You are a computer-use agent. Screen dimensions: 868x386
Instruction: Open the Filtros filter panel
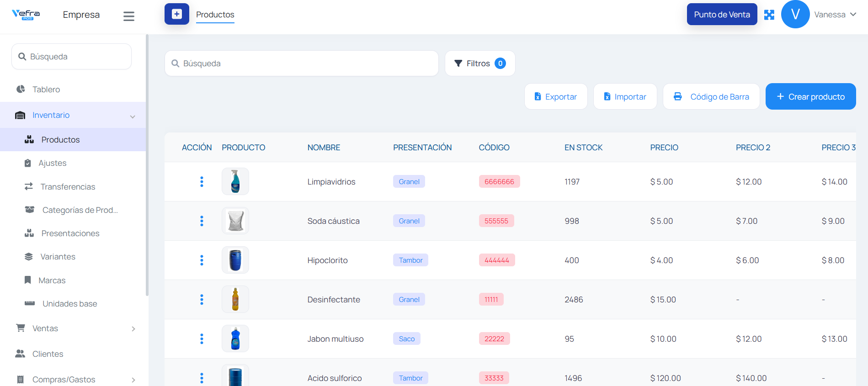tap(480, 63)
